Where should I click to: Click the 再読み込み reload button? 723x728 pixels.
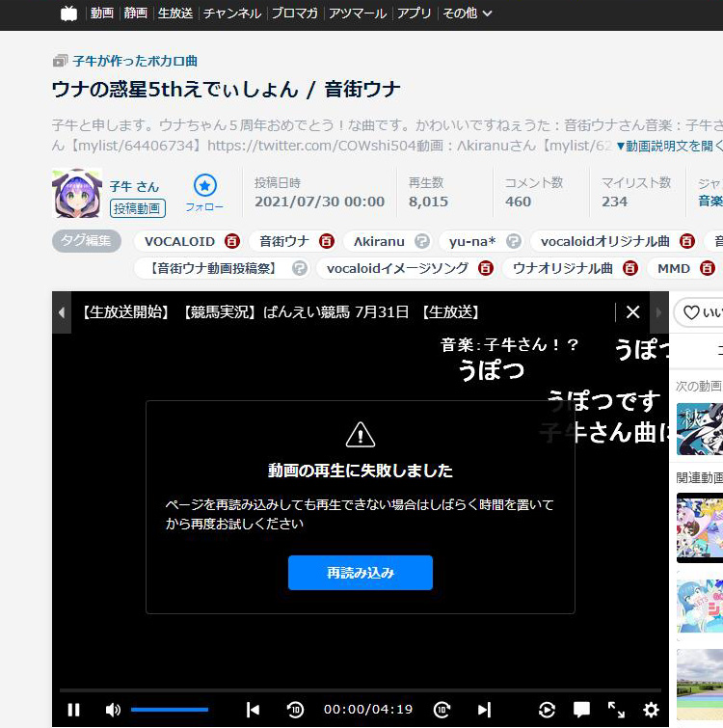point(361,573)
